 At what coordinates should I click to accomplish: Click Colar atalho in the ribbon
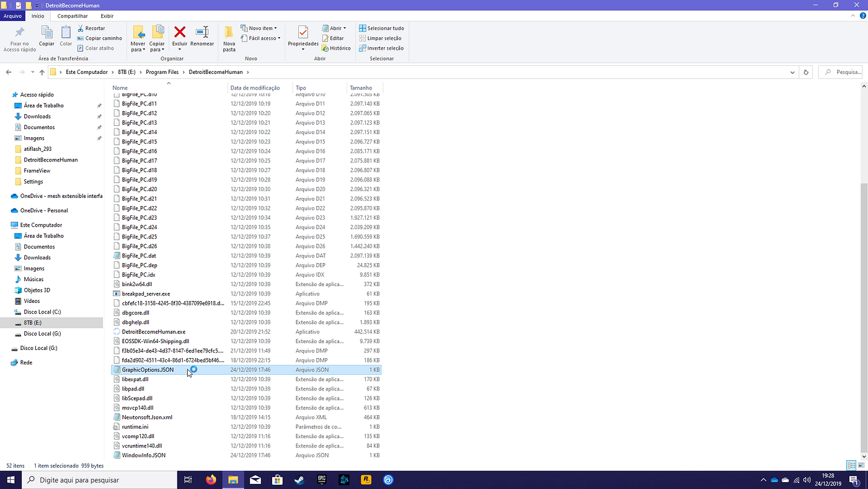[x=95, y=48]
